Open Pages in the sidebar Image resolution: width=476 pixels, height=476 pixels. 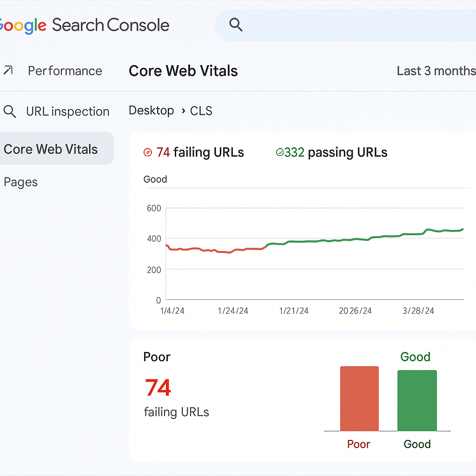20,182
